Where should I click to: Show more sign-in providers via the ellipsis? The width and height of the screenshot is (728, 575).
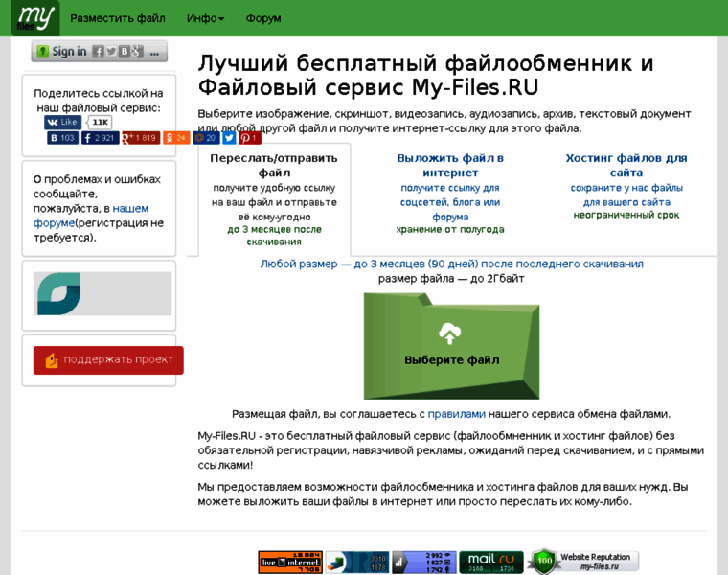click(x=154, y=52)
